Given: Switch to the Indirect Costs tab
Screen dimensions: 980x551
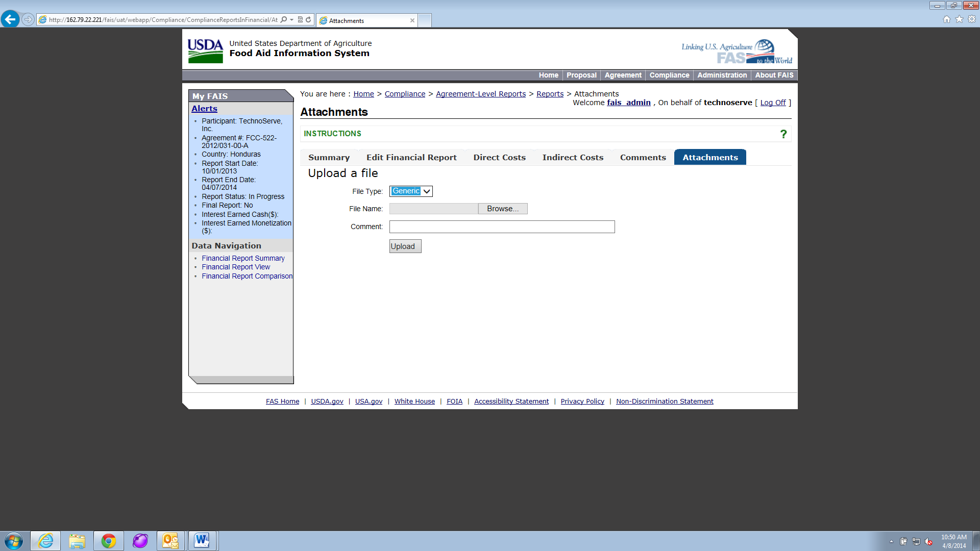Looking at the screenshot, I should pos(573,158).
